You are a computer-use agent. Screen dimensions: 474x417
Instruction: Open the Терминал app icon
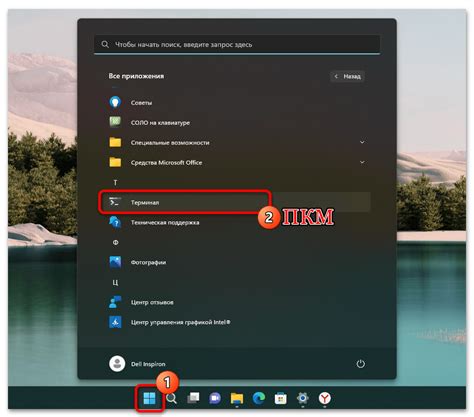click(115, 202)
